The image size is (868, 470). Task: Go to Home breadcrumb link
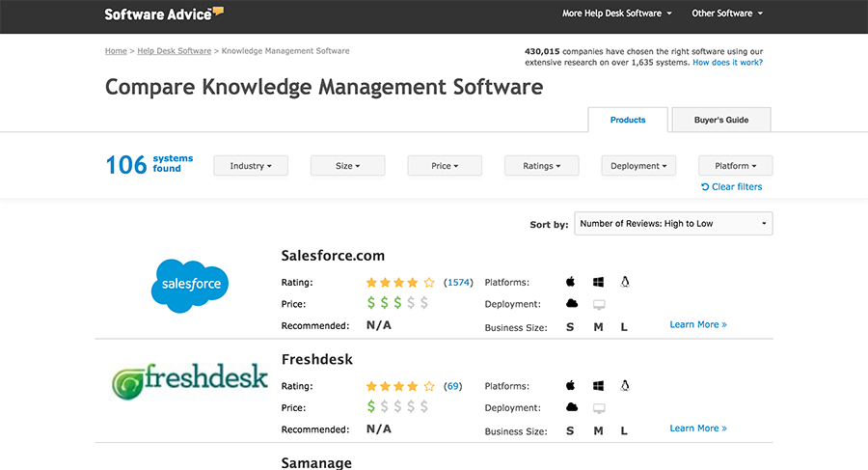pyautogui.click(x=116, y=51)
